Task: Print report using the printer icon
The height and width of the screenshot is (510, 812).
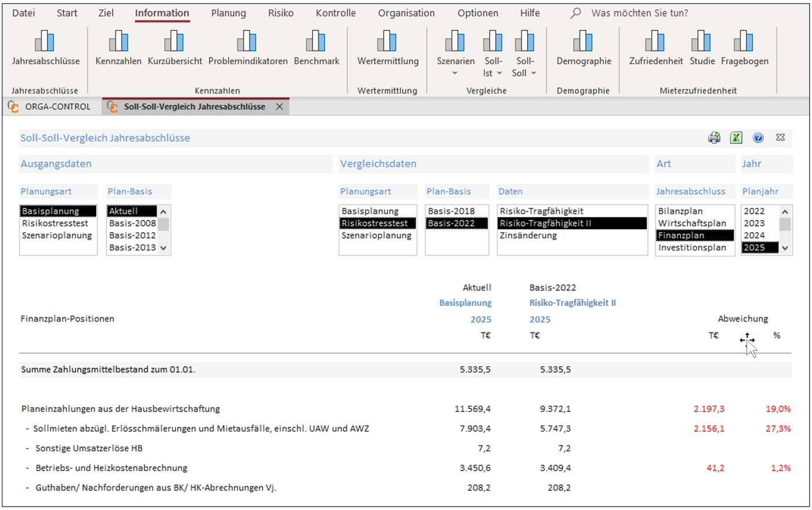Action: (x=714, y=138)
